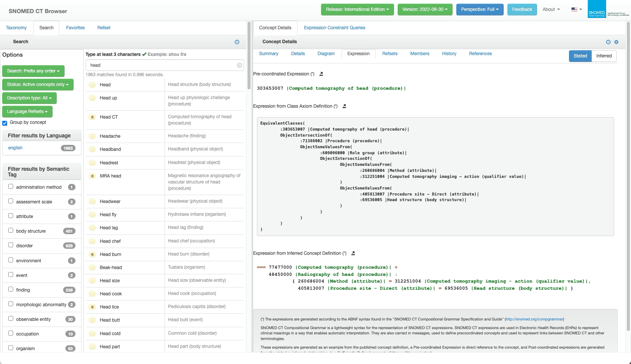
Task: Filter results by english language
Action: (15, 148)
